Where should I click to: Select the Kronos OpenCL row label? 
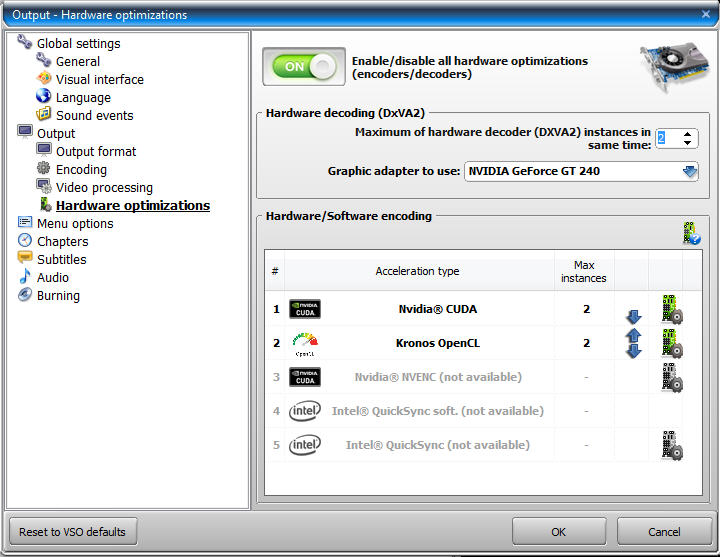[438, 343]
